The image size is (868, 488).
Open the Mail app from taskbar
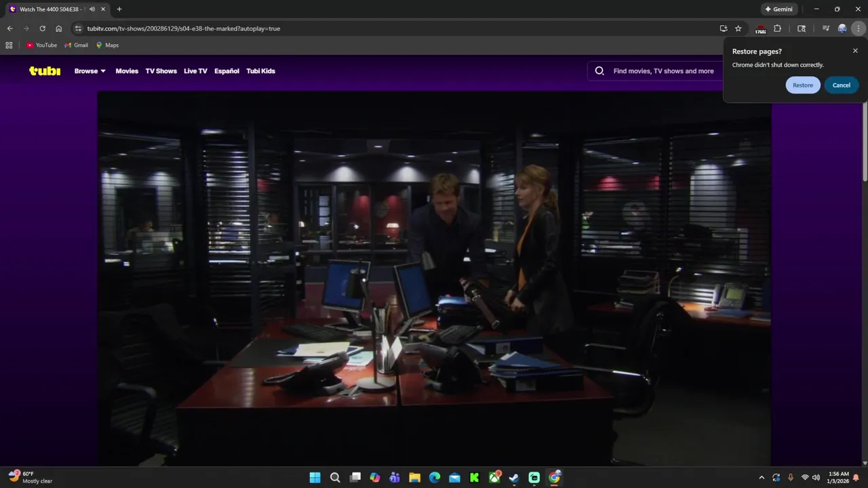click(454, 477)
